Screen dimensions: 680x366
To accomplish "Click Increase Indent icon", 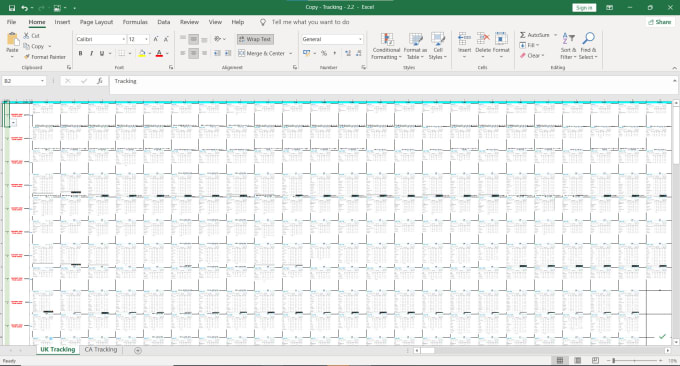I will tap(227, 53).
